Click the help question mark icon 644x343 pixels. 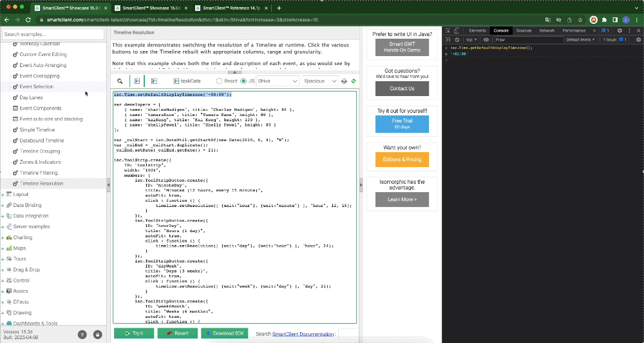[82, 335]
